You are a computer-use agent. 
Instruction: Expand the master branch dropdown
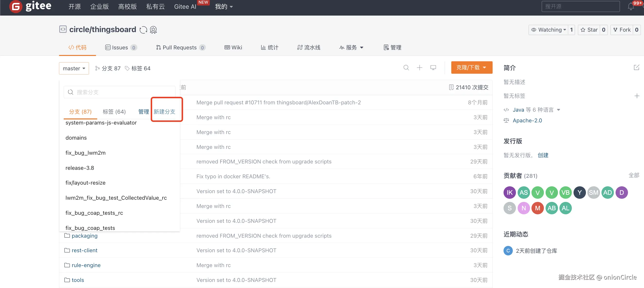(x=74, y=68)
